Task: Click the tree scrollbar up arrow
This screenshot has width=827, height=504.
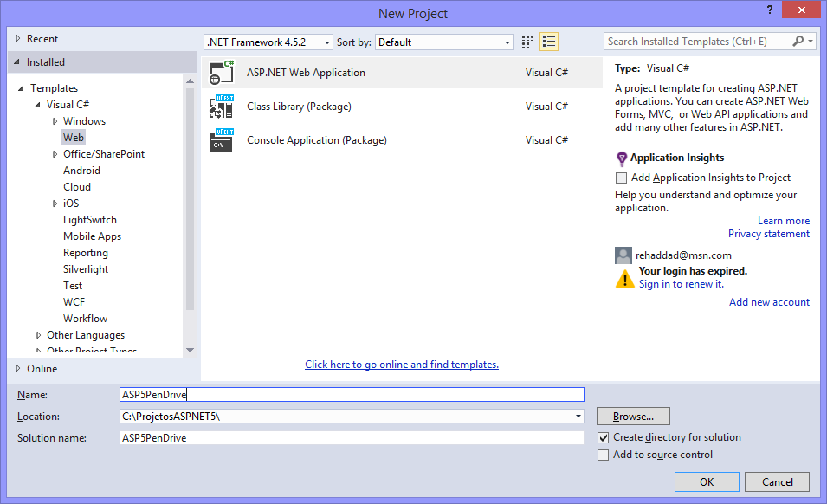Action: click(190, 81)
